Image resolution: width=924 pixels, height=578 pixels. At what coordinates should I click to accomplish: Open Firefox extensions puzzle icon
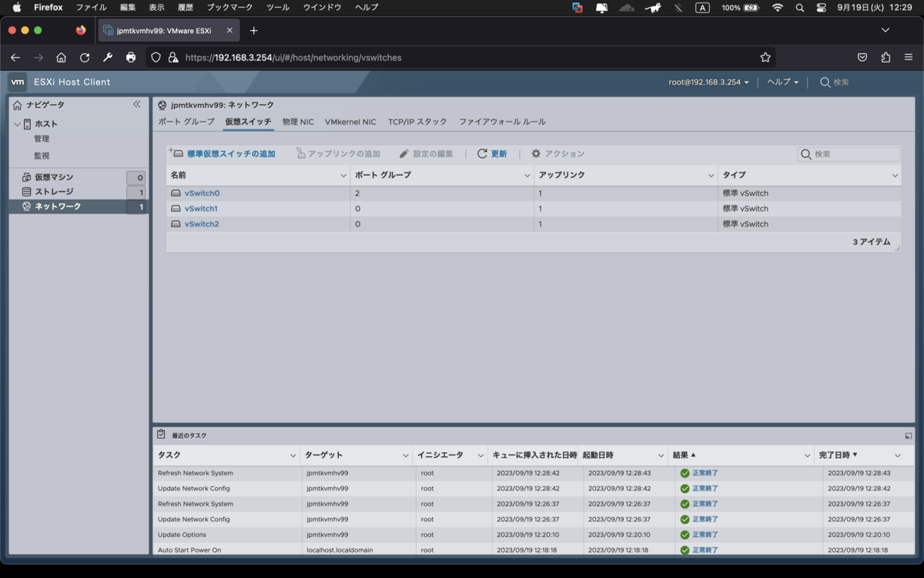click(885, 58)
